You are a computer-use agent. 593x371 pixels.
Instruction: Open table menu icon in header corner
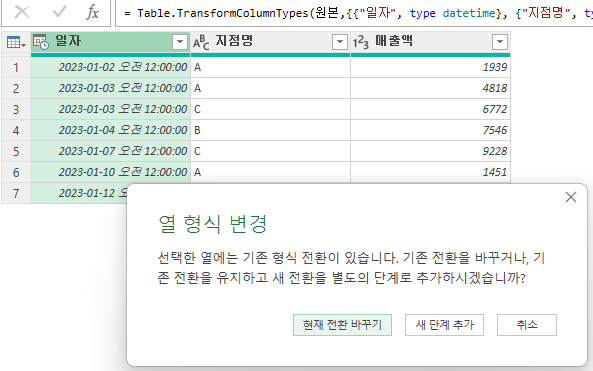tap(16, 42)
